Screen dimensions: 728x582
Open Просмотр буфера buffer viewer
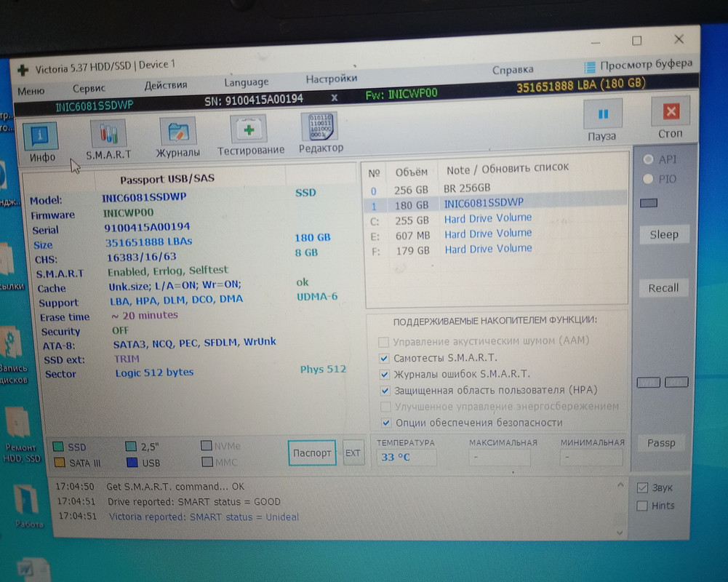(x=639, y=65)
